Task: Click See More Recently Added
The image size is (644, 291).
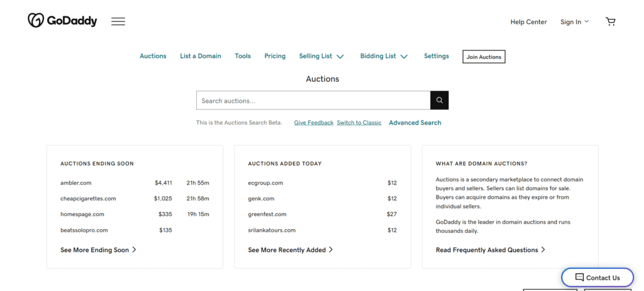Action: (x=291, y=250)
